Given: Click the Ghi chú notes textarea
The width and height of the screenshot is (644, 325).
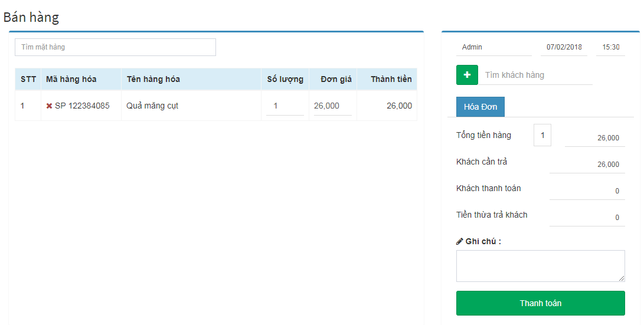Looking at the screenshot, I should click(x=541, y=266).
